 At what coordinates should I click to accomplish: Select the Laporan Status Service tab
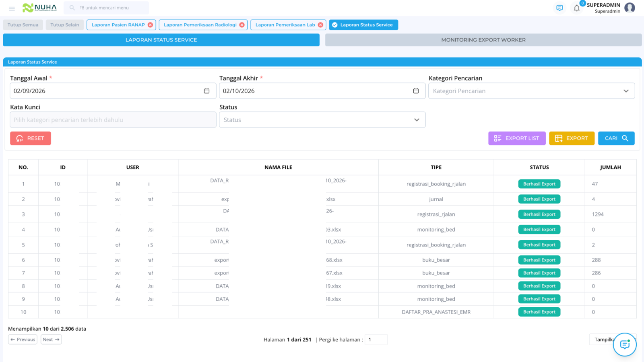point(363,25)
